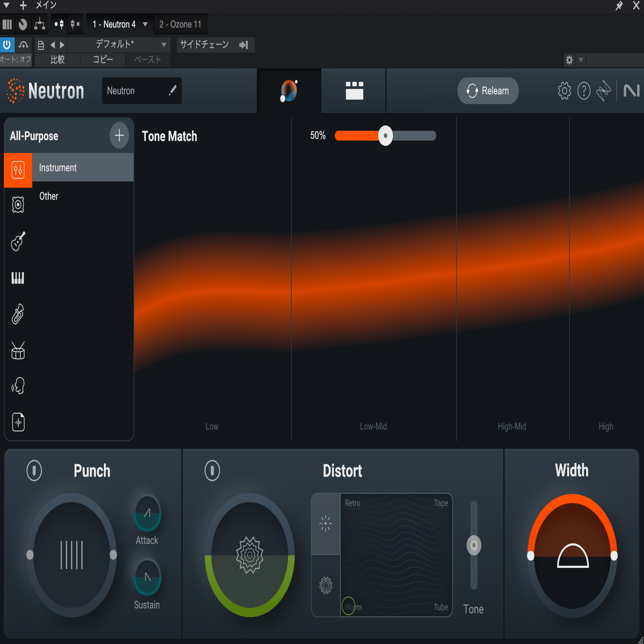Add new plugin slot with plus icon
Screen dimensions: 644x644
click(23, 5)
